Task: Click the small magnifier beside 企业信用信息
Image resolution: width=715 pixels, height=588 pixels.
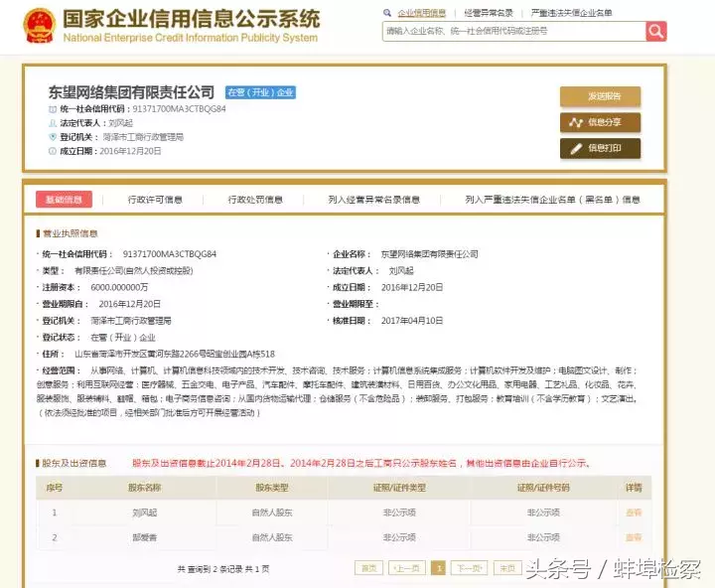Action: pos(387,13)
